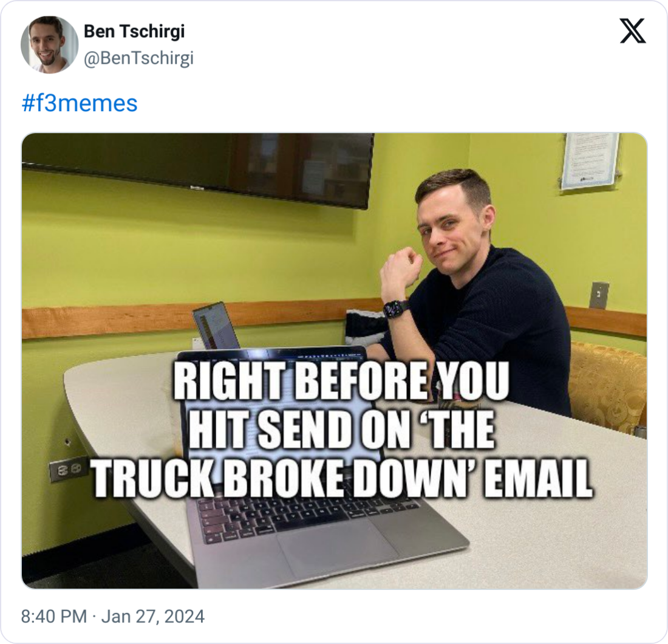The width and height of the screenshot is (668, 644).
Task: Click the light switch on the wall
Action: [599, 295]
